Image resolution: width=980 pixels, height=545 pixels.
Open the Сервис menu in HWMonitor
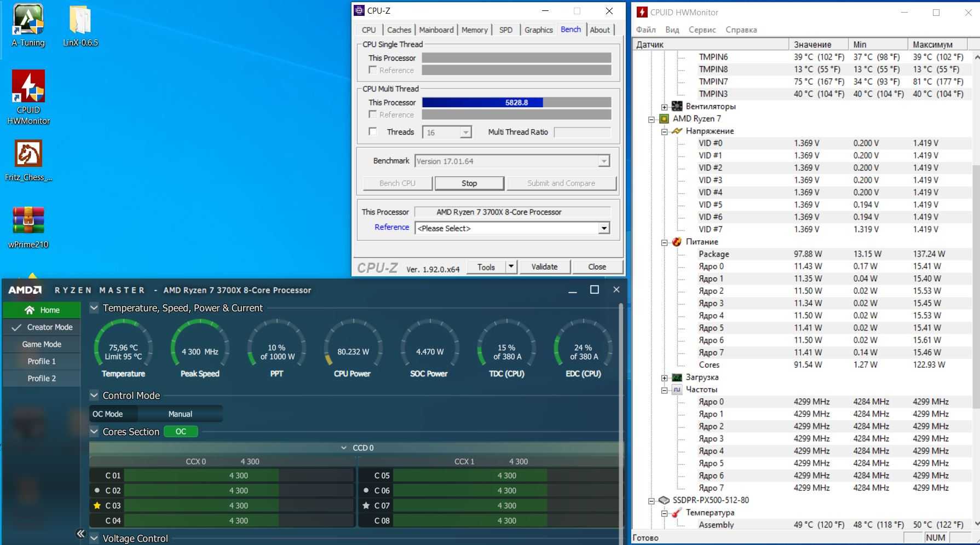pos(702,30)
